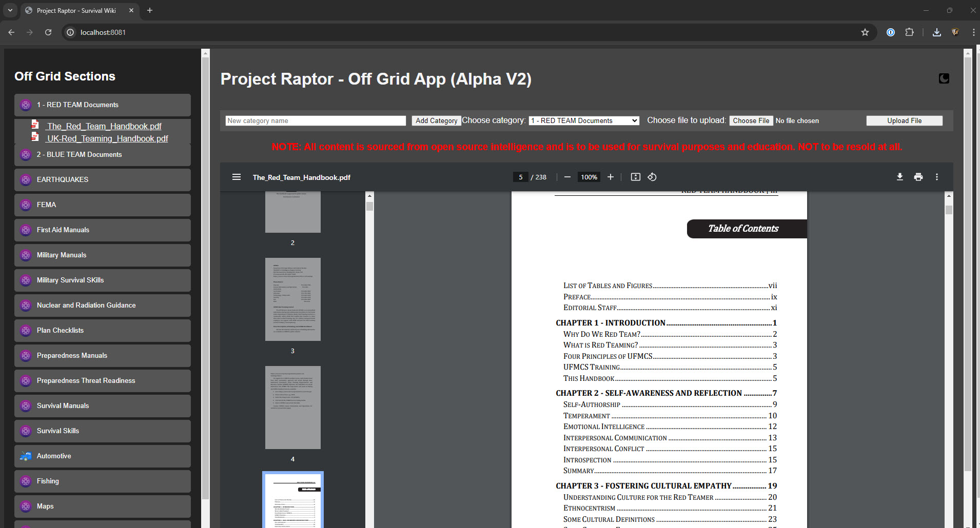This screenshot has height=528, width=980.
Task: Click Chapter 3 - Fostering Cultural Empathy entry
Action: tap(666, 486)
